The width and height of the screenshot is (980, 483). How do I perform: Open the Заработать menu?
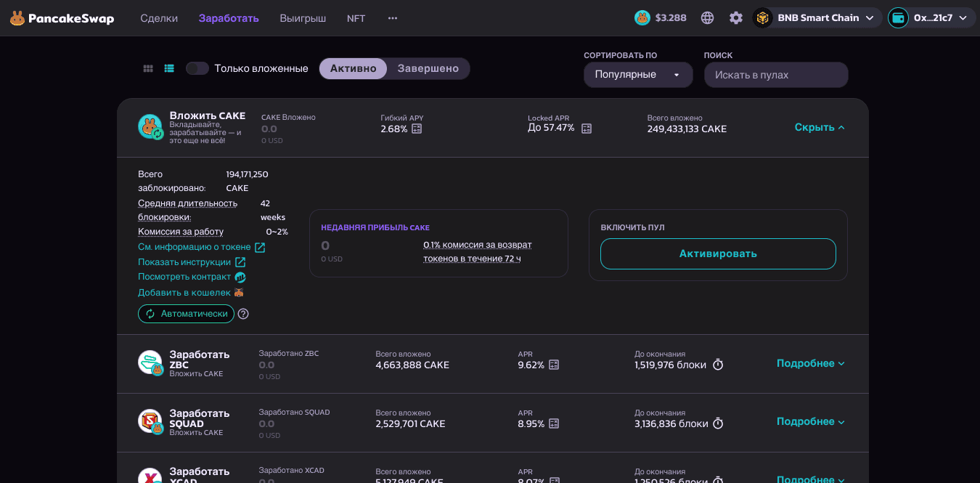[229, 18]
